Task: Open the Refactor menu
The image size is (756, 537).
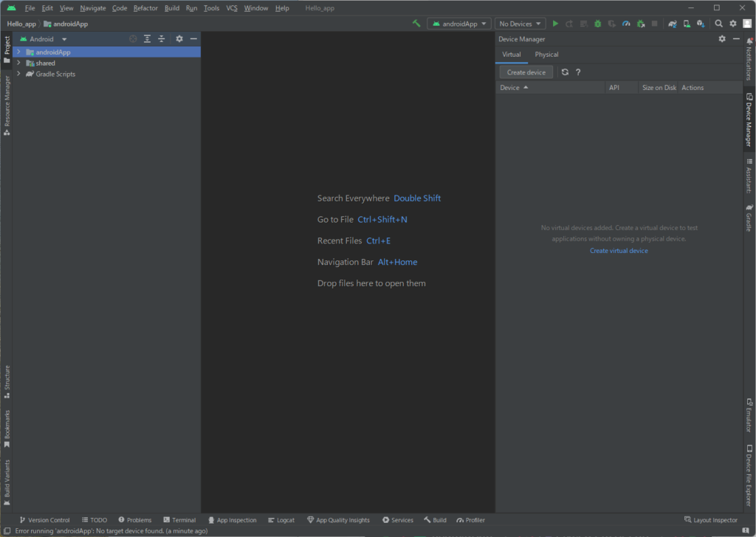Action: point(145,8)
